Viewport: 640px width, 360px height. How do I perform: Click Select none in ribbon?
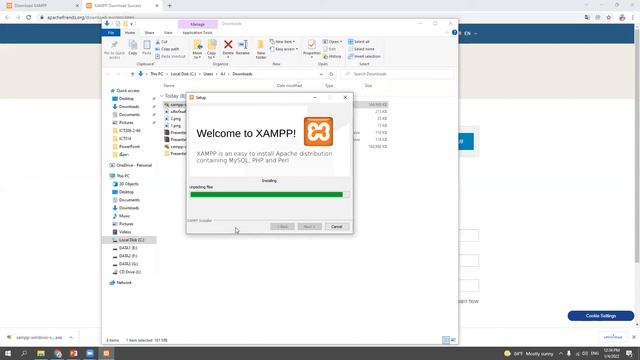tap(361, 49)
